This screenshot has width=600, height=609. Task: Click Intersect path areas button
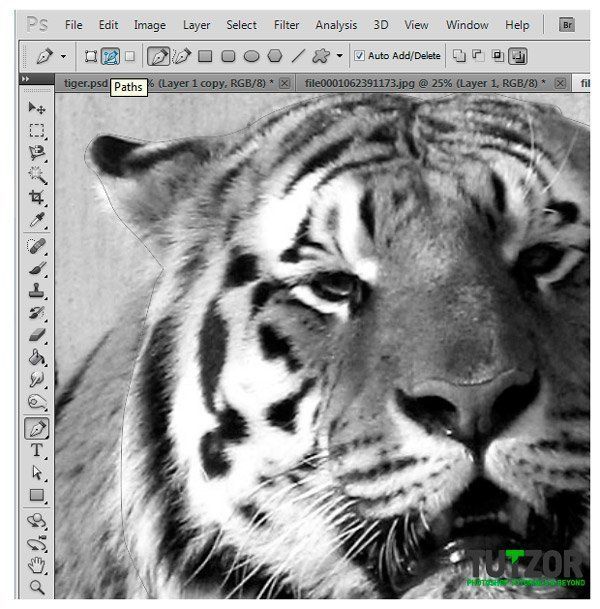[497, 56]
